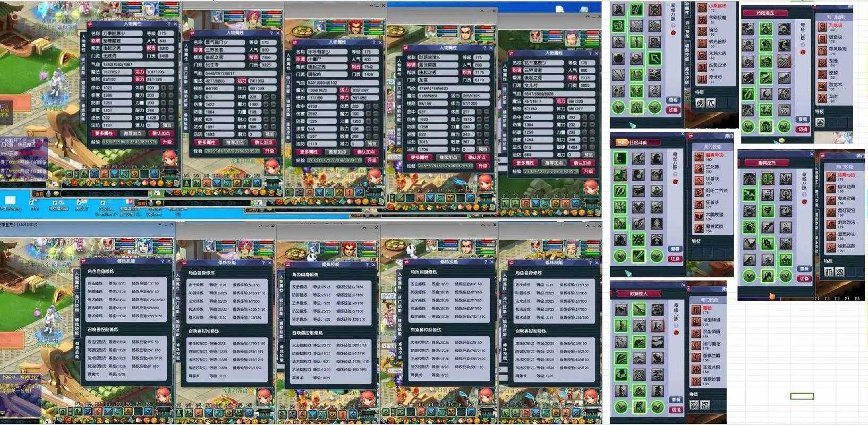Click 查看 in 幽冥巫煞 meridian panel

point(804,269)
